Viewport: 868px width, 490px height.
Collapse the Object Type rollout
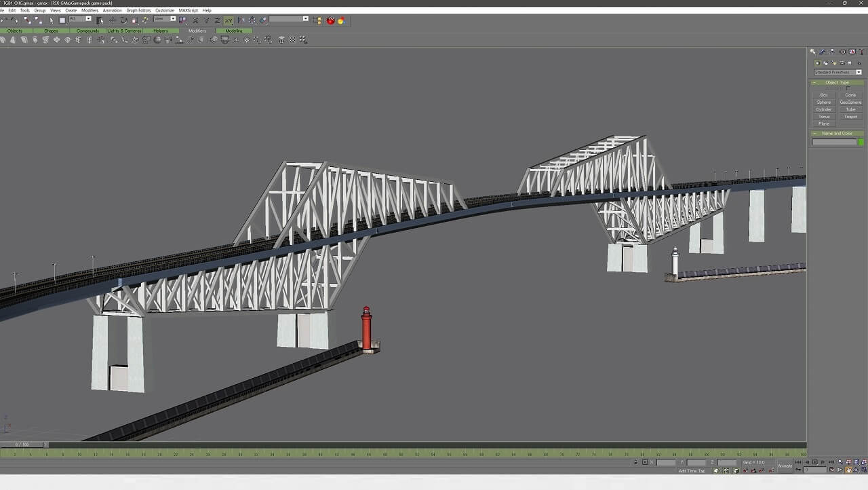click(x=837, y=82)
